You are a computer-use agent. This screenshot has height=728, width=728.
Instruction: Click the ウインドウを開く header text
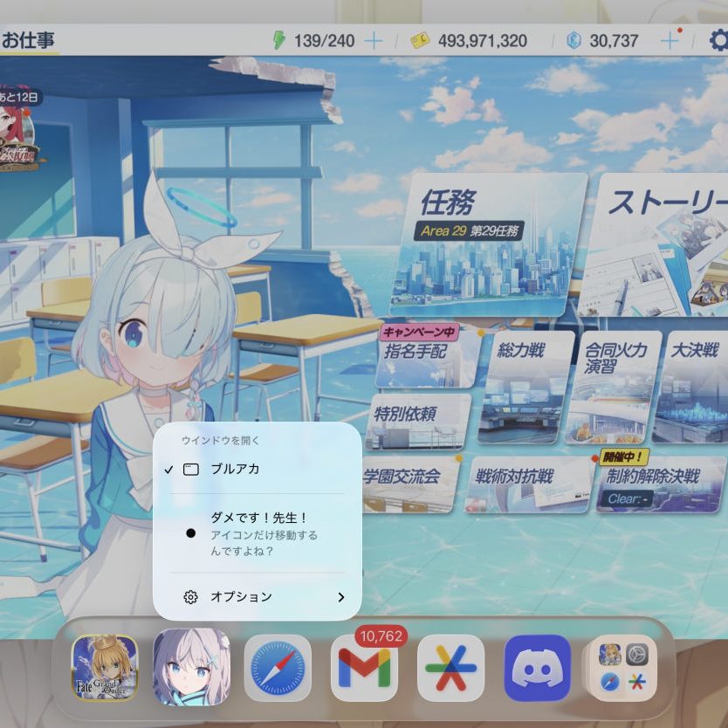[x=220, y=441]
